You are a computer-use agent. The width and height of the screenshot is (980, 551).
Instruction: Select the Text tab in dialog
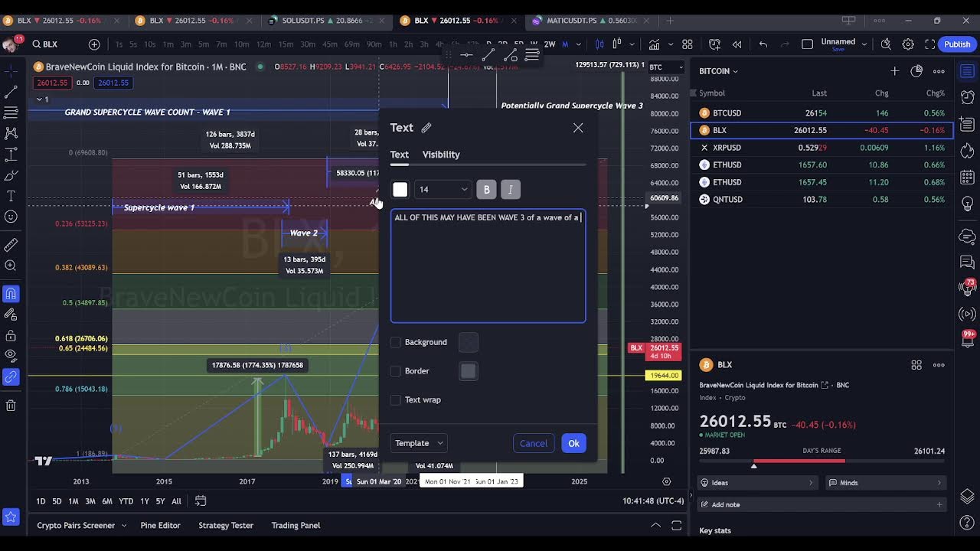point(400,155)
